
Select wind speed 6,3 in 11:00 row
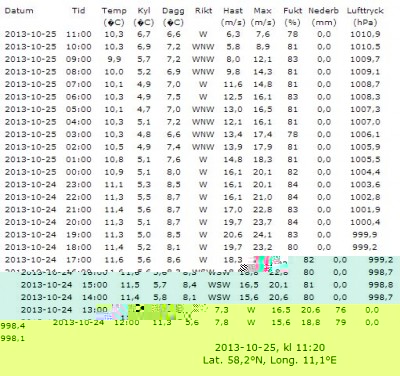pos(233,34)
